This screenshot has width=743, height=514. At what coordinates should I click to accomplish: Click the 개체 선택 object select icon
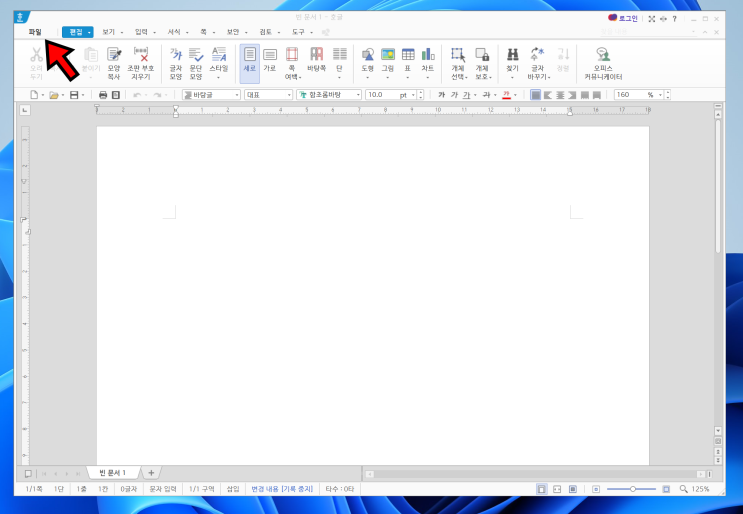[458, 63]
